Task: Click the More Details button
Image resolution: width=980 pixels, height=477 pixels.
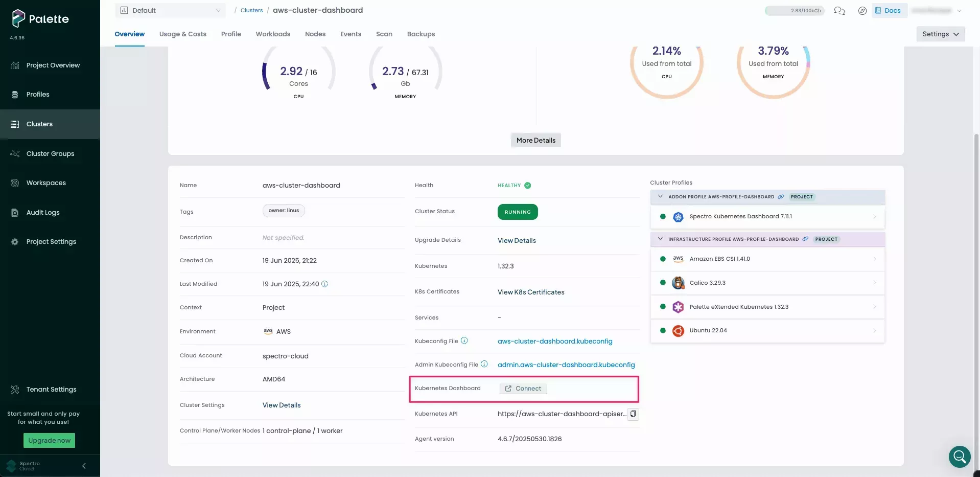Action: [535, 140]
